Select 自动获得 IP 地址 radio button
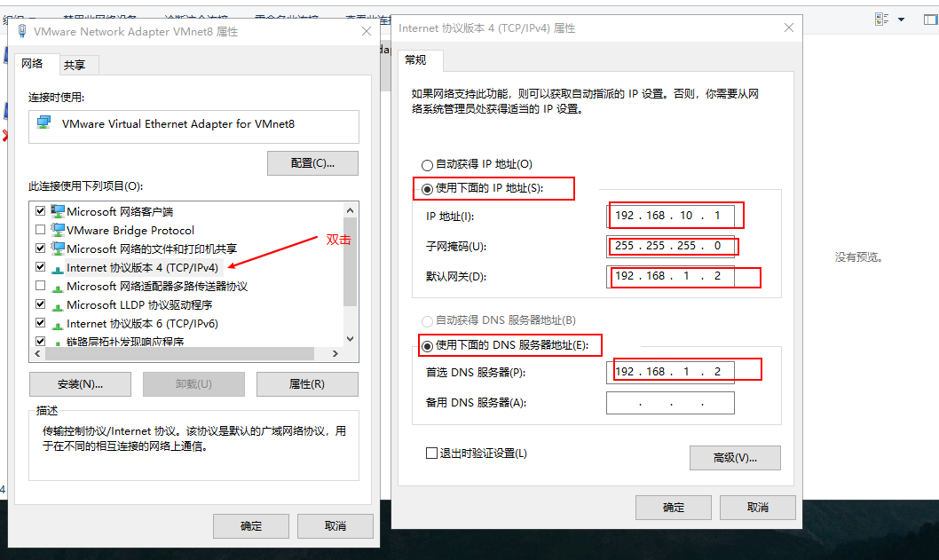 point(427,165)
